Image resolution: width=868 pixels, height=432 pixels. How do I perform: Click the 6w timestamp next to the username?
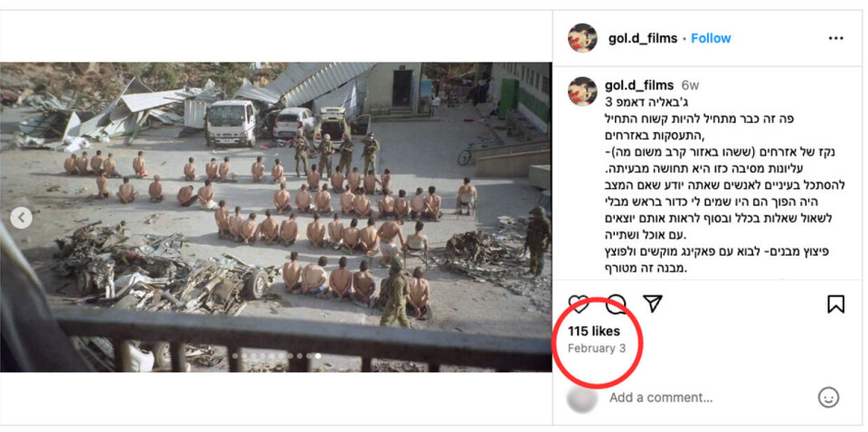coord(690,86)
